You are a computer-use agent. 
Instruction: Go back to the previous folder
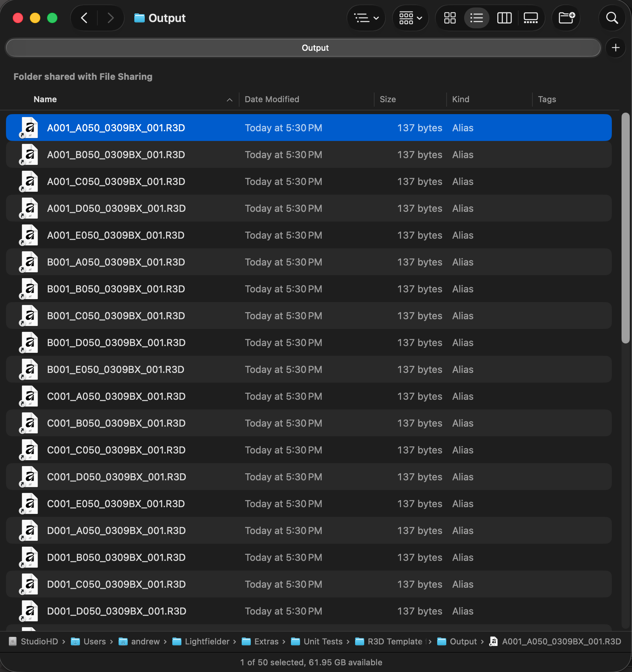tap(84, 18)
